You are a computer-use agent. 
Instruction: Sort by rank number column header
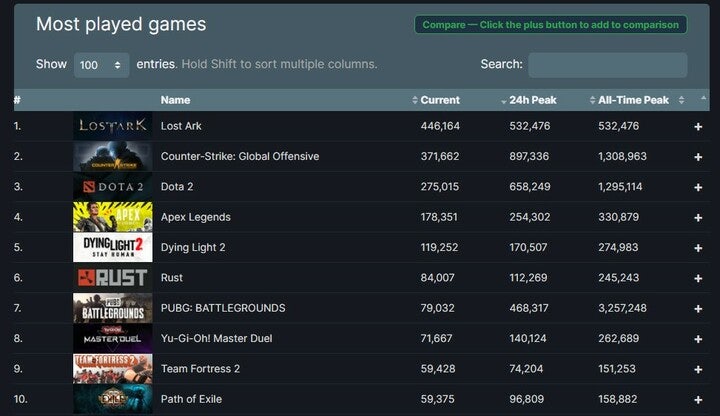17,100
